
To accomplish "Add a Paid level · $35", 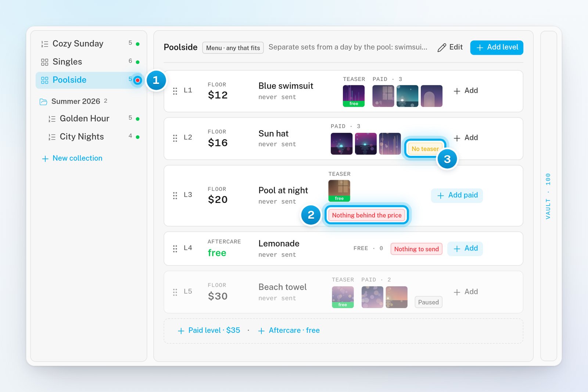I will 209,331.
